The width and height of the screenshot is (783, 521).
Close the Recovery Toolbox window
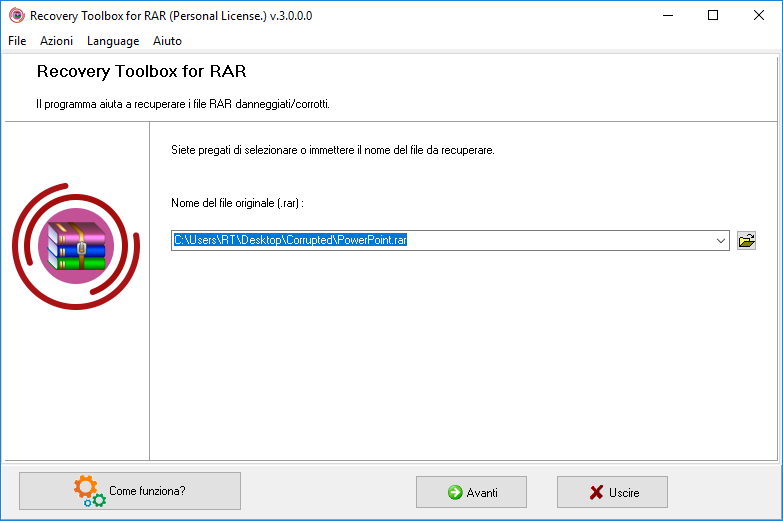point(759,15)
